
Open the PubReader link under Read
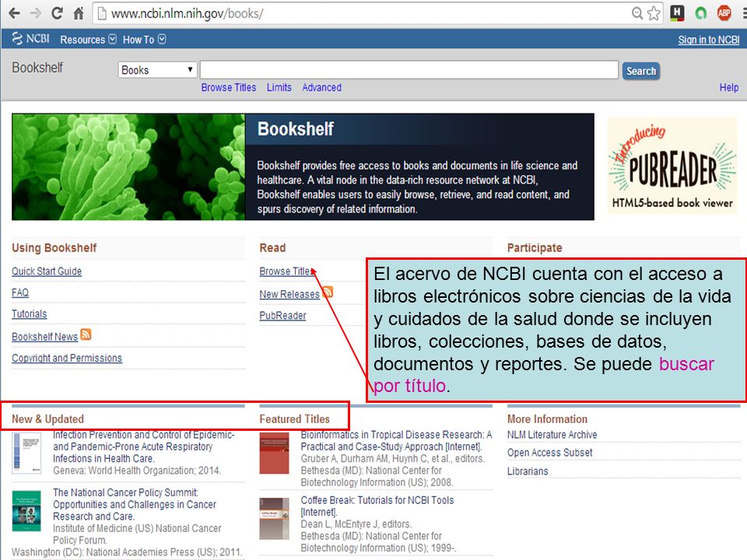click(x=283, y=315)
